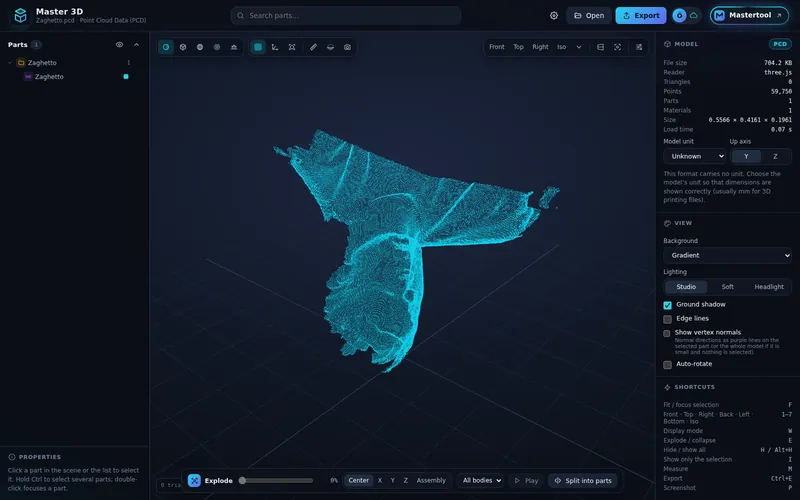Switch to the Top view
This screenshot has width=800, height=500.
click(x=518, y=47)
